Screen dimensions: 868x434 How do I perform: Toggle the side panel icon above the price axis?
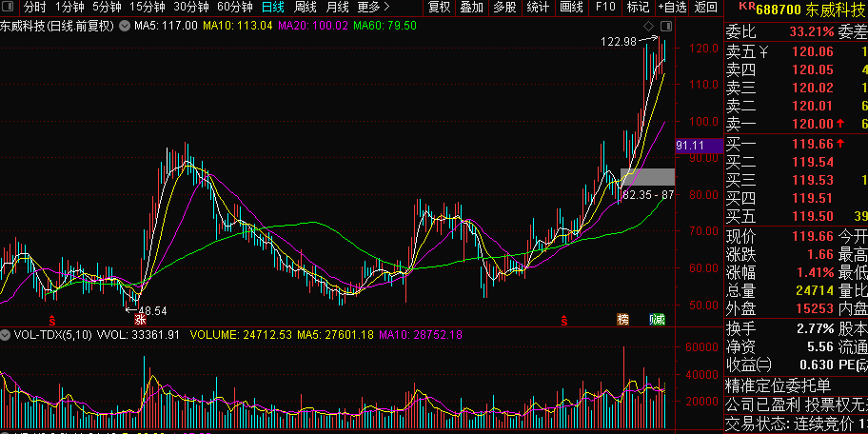(665, 25)
